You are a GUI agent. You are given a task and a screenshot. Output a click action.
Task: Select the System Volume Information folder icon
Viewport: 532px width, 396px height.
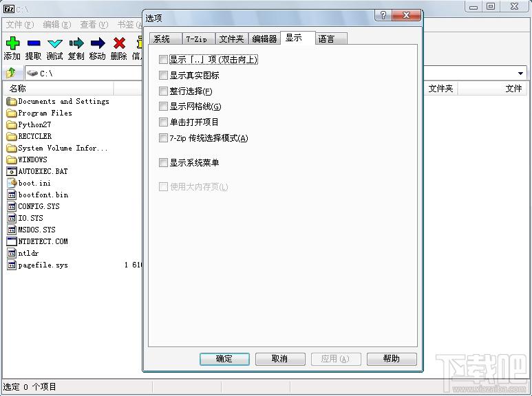[12, 148]
